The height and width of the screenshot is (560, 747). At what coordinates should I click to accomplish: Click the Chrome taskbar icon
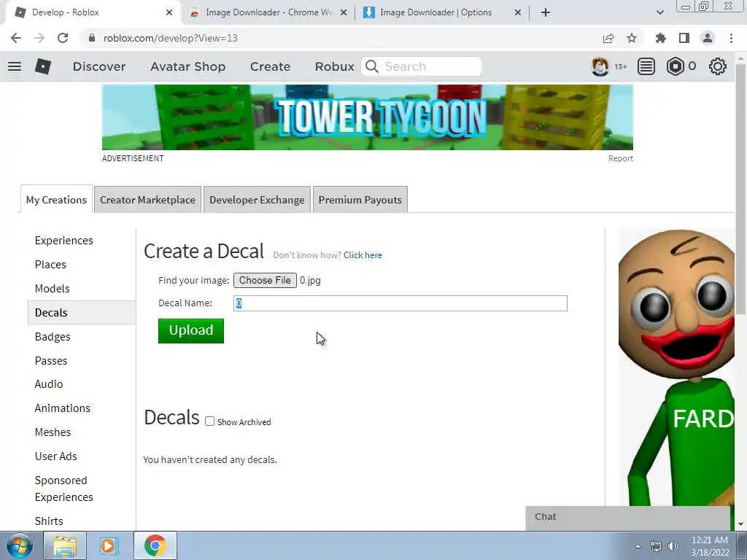tap(155, 545)
